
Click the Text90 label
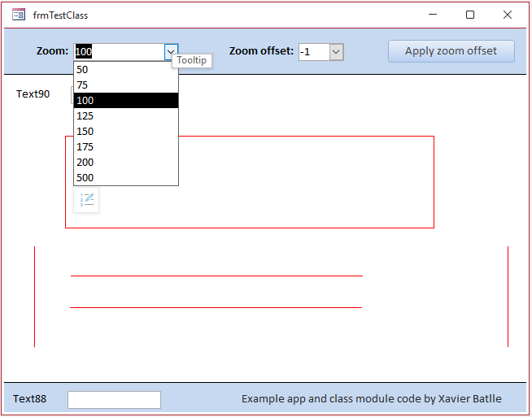[33, 94]
